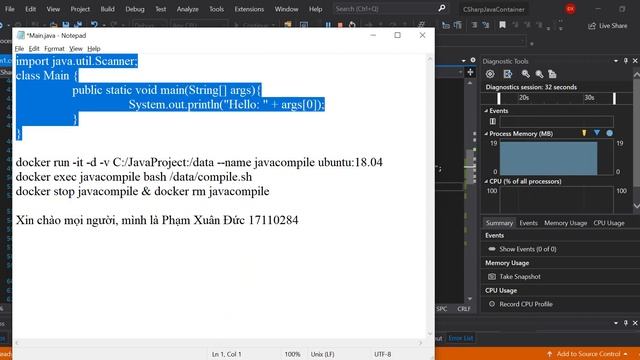Click the stop debugging red square icon
The image size is (640, 360).
tap(340, 25)
